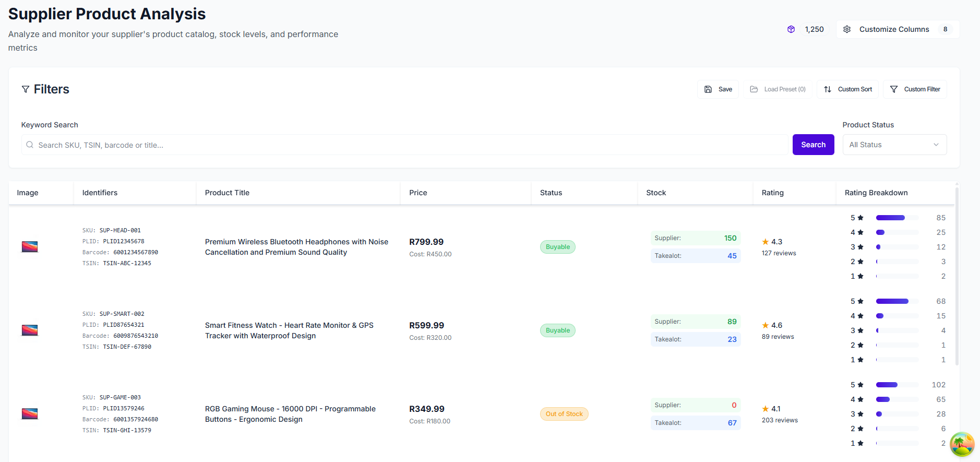Click the gear icon in Customize Columns
Image resolution: width=980 pixels, height=462 pixels.
(x=847, y=29)
